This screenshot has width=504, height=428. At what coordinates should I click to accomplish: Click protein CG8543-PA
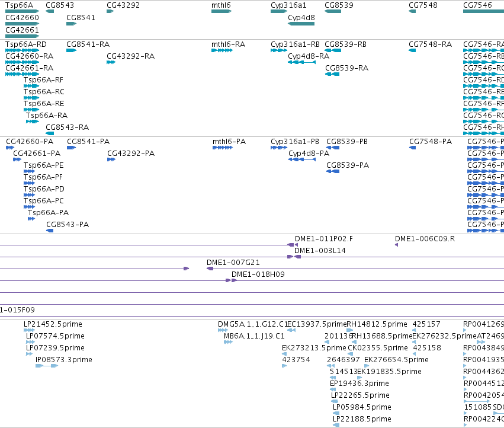click(50, 231)
